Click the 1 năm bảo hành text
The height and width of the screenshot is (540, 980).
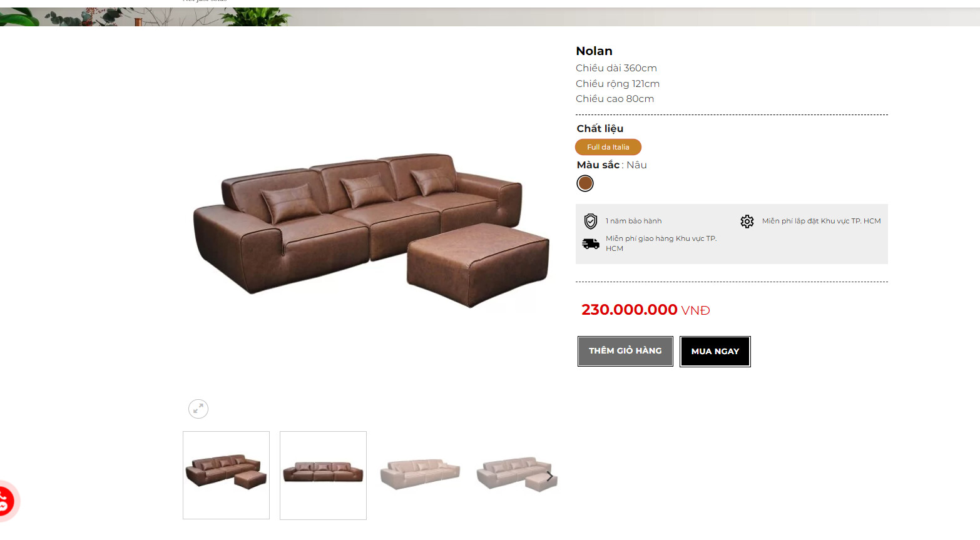[633, 221]
